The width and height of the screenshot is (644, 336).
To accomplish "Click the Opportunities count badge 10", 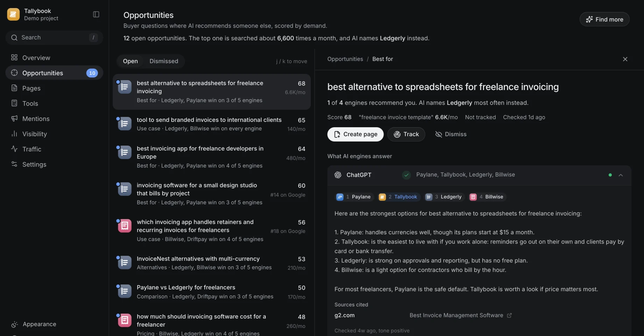I will click(92, 73).
